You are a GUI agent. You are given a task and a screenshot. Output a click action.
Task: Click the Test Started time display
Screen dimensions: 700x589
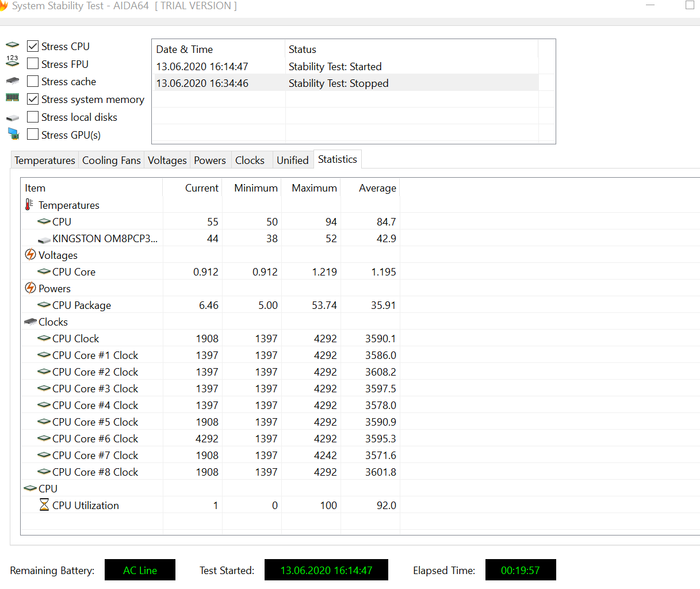326,570
